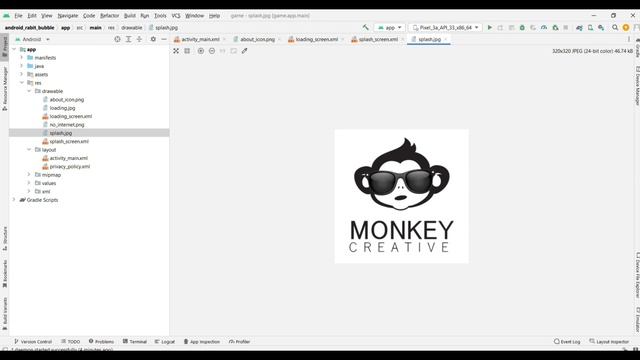Viewport: 640px width, 360px height.
Task: Open the SDK Manager toolbar icon
Action: pyautogui.click(x=601, y=27)
